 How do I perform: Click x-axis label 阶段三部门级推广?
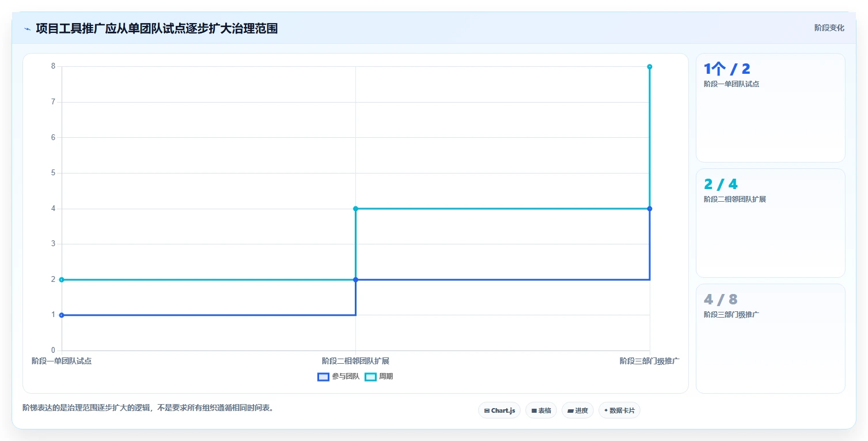tap(650, 361)
